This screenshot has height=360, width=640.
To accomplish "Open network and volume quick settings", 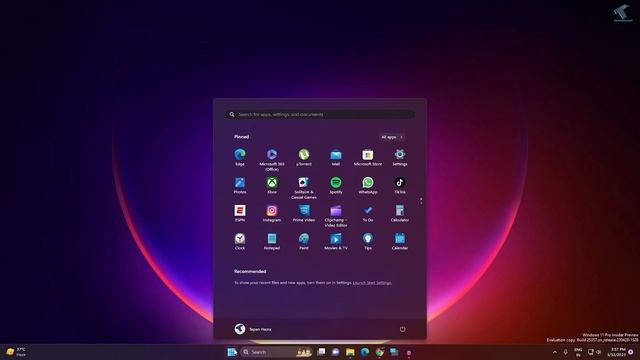I will pyautogui.click(x=595, y=352).
